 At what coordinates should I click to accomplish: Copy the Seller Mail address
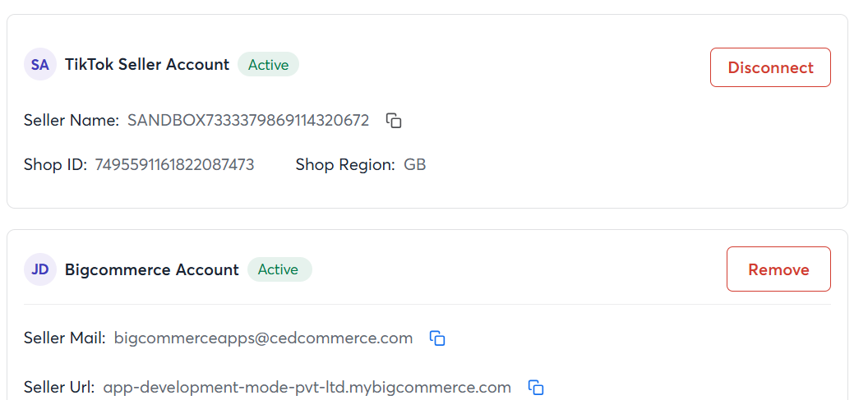click(437, 338)
